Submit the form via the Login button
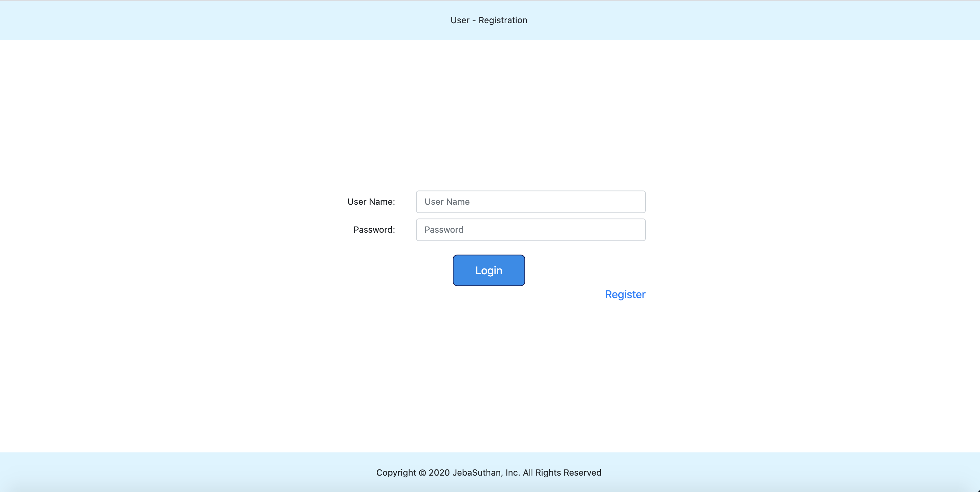Image resolution: width=980 pixels, height=492 pixels. [x=489, y=270]
